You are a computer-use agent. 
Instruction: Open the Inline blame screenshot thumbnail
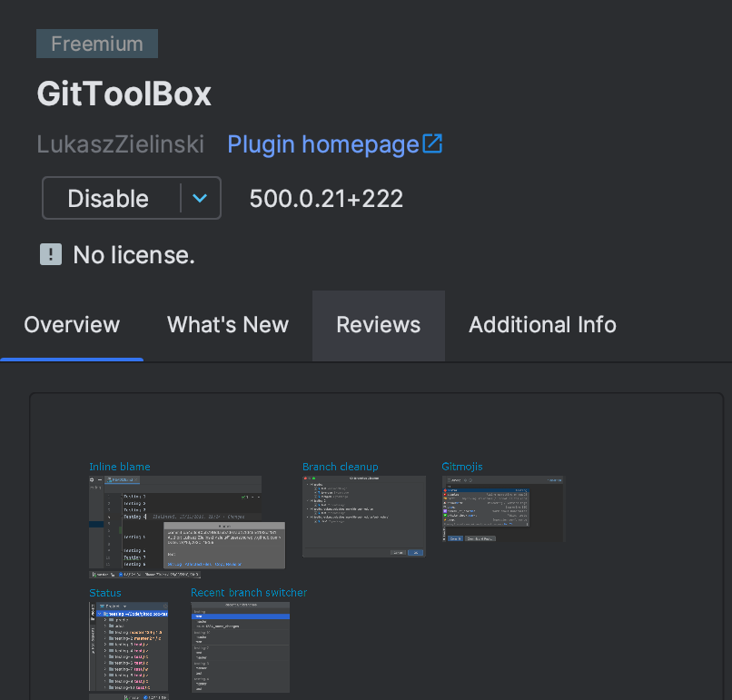[187, 527]
